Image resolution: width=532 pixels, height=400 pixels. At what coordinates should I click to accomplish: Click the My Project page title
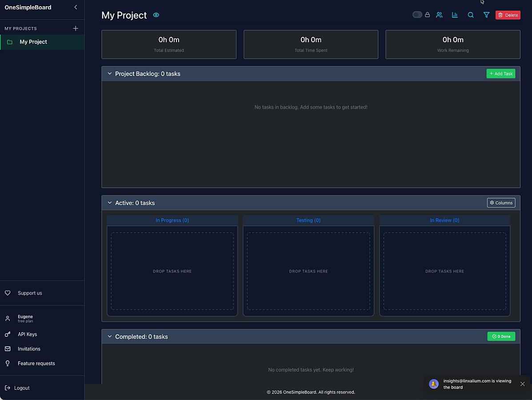(x=124, y=15)
